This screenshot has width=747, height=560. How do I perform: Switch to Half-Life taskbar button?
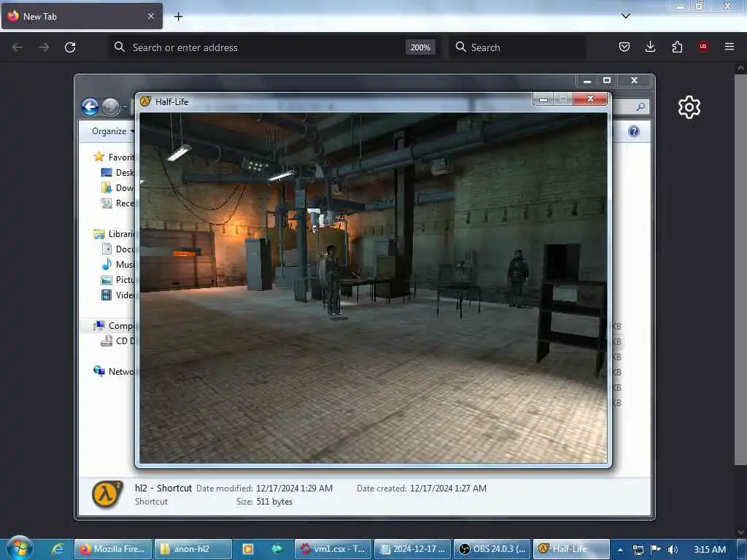571,549
